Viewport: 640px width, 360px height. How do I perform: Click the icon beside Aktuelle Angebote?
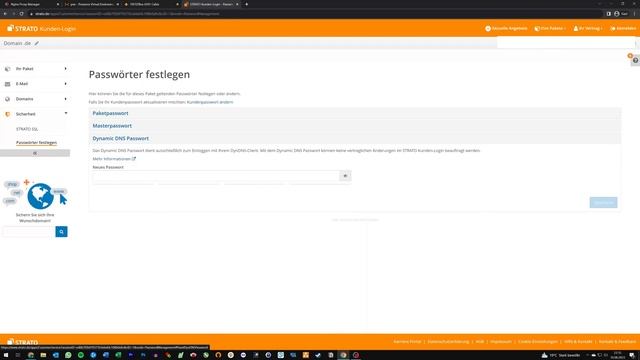488,29
